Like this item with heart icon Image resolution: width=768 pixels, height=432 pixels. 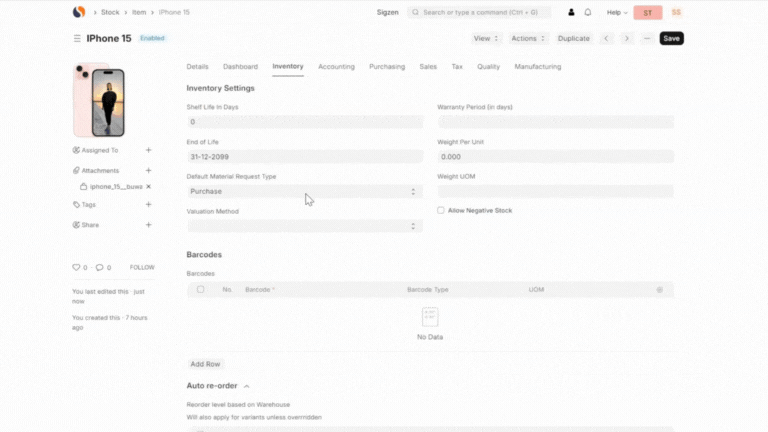pyautogui.click(x=76, y=268)
